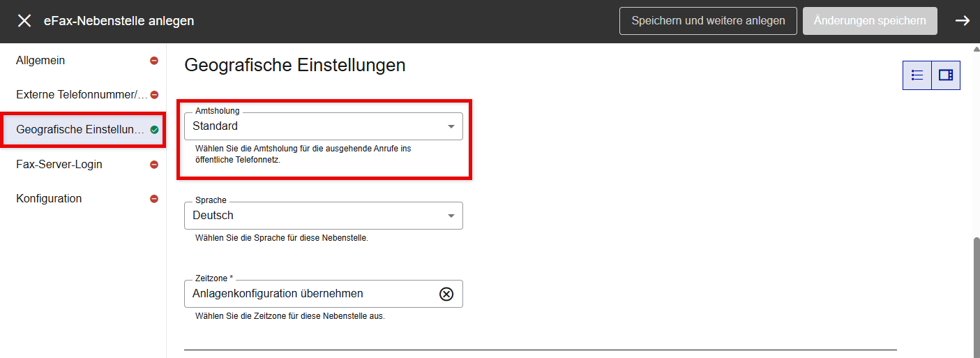Click the green checkmark beside Geografische Einstellungen
This screenshot has width=980, height=358.
(x=154, y=130)
